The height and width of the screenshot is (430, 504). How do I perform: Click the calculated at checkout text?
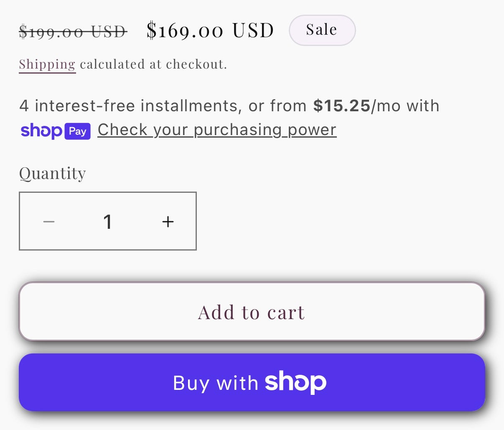coord(153,64)
